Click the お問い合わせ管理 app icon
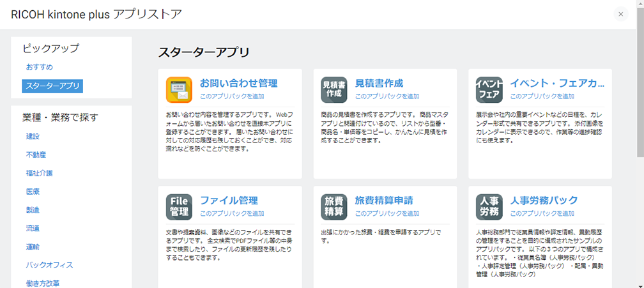The image size is (644, 288). click(179, 89)
